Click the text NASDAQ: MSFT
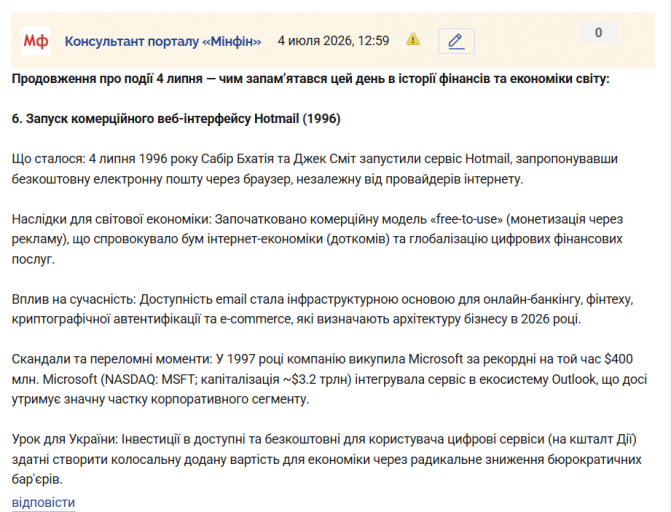The height and width of the screenshot is (512, 671). (x=150, y=379)
